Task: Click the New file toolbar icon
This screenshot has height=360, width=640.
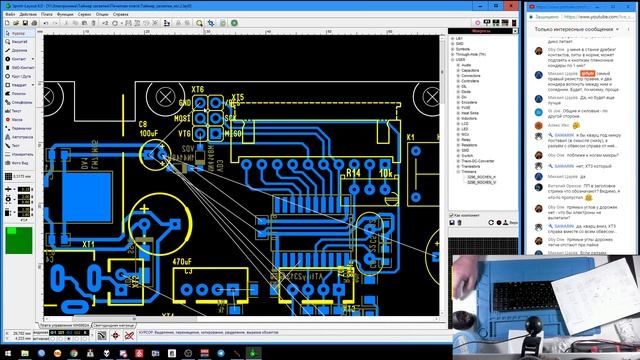Action: click(x=7, y=23)
